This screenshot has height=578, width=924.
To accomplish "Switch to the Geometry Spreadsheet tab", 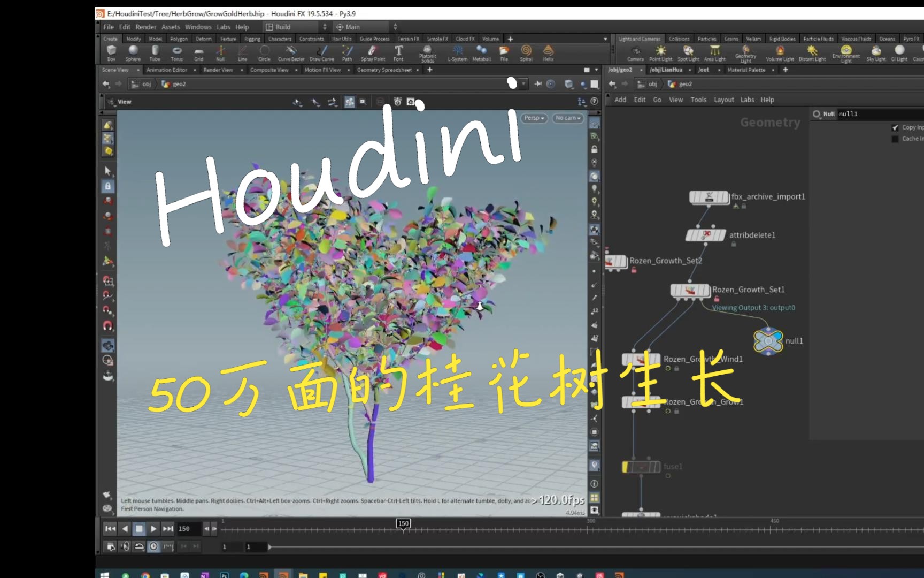I will (x=384, y=70).
